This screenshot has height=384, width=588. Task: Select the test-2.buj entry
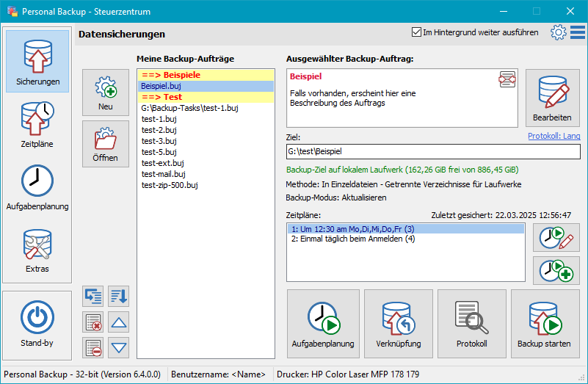pyautogui.click(x=206, y=130)
